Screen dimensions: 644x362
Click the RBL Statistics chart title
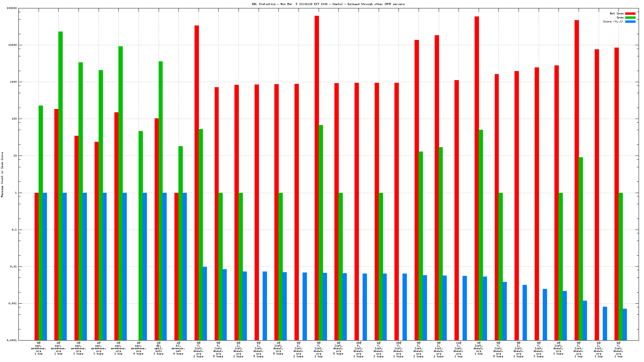coord(328,4)
